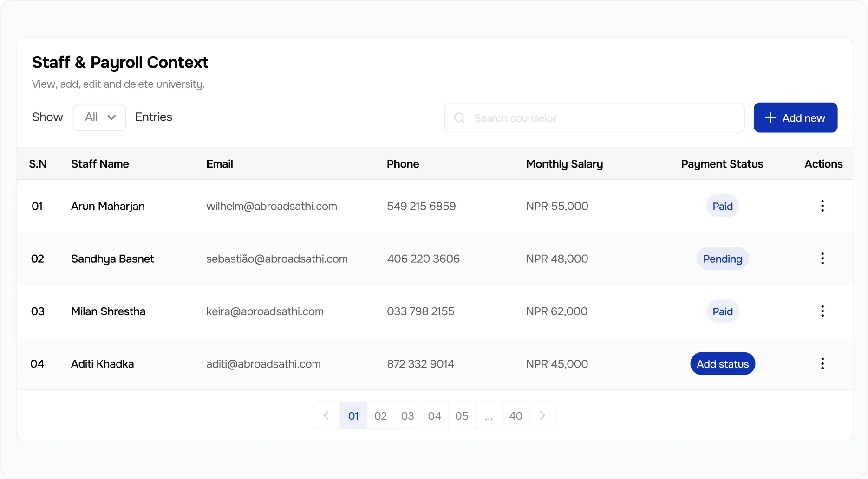This screenshot has height=479, width=868.
Task: Go to previous page with left chevron
Action: click(x=326, y=415)
